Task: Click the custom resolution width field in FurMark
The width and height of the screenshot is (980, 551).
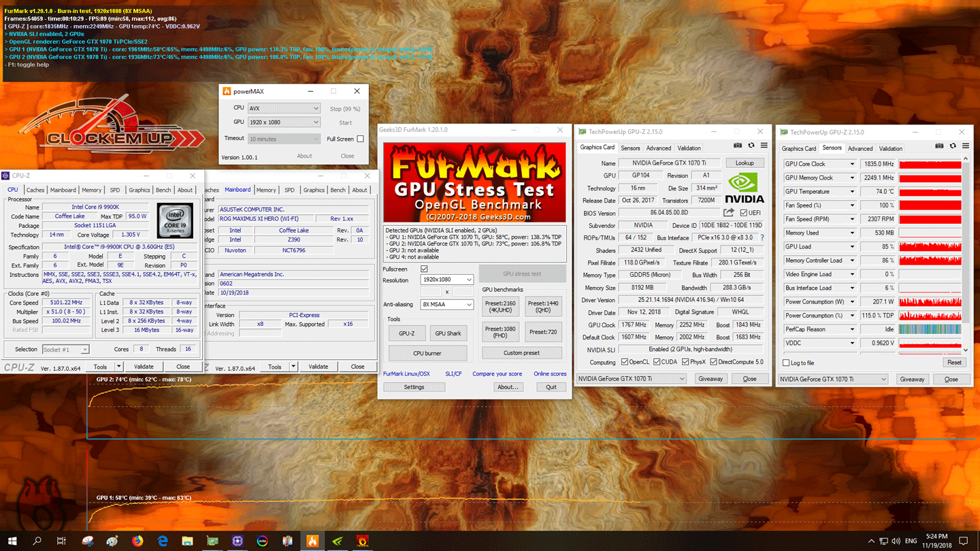Action: (x=431, y=292)
